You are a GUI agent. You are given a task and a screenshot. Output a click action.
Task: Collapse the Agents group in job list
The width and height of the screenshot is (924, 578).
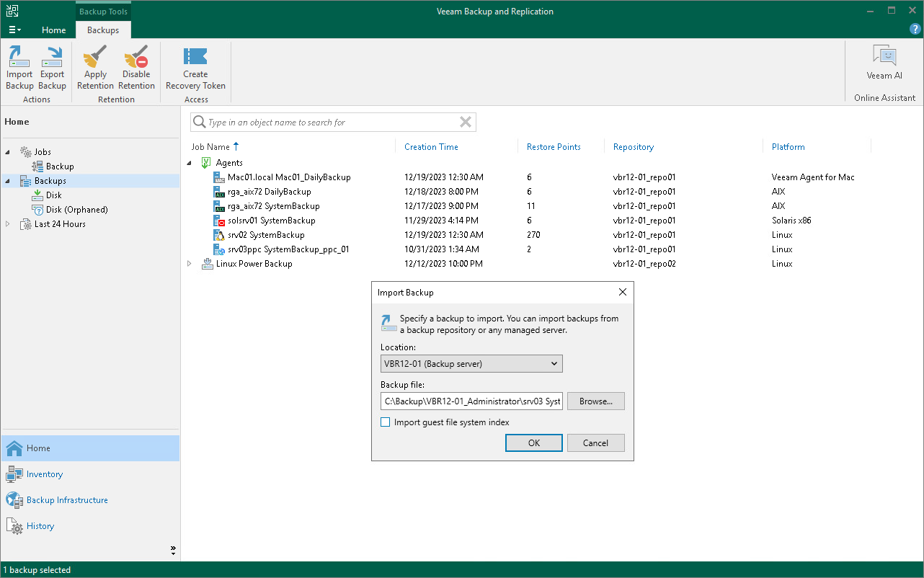coord(190,163)
